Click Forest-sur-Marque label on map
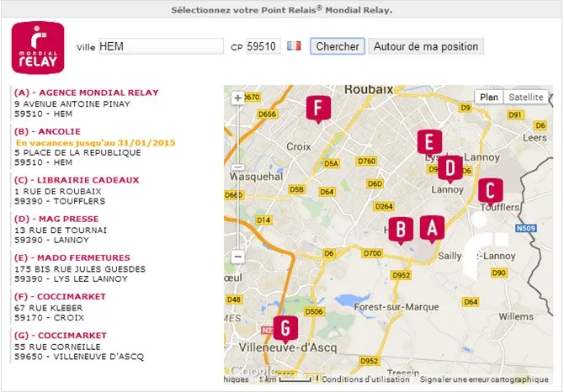The width and height of the screenshot is (564, 392). [x=396, y=307]
